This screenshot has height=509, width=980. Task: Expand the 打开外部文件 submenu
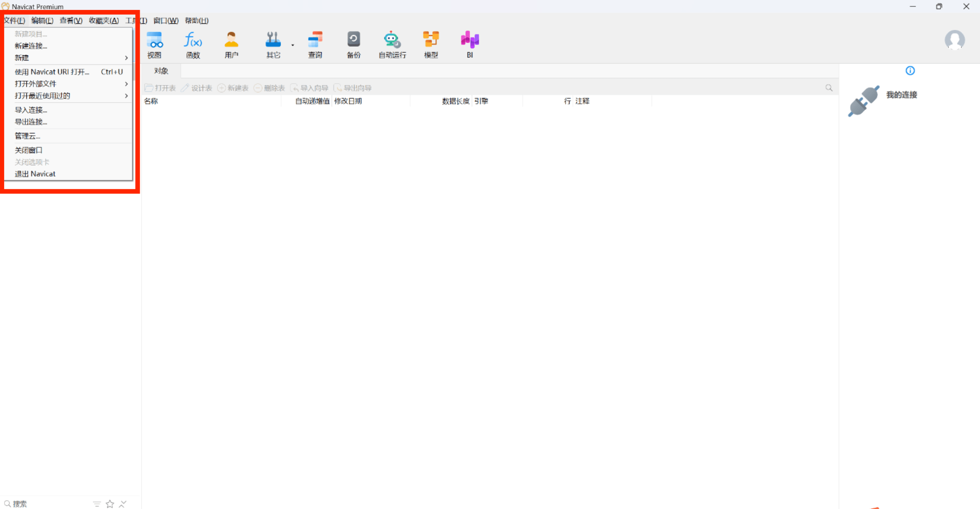[x=68, y=84]
